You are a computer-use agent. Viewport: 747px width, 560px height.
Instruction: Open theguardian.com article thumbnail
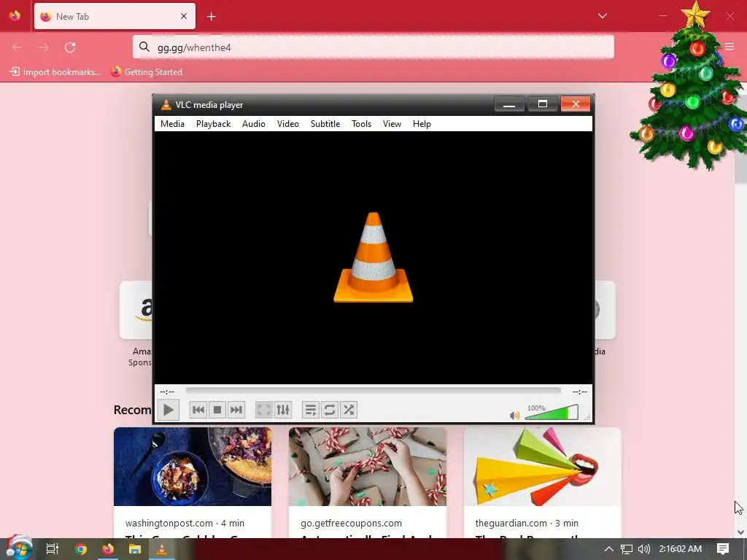pyautogui.click(x=543, y=467)
